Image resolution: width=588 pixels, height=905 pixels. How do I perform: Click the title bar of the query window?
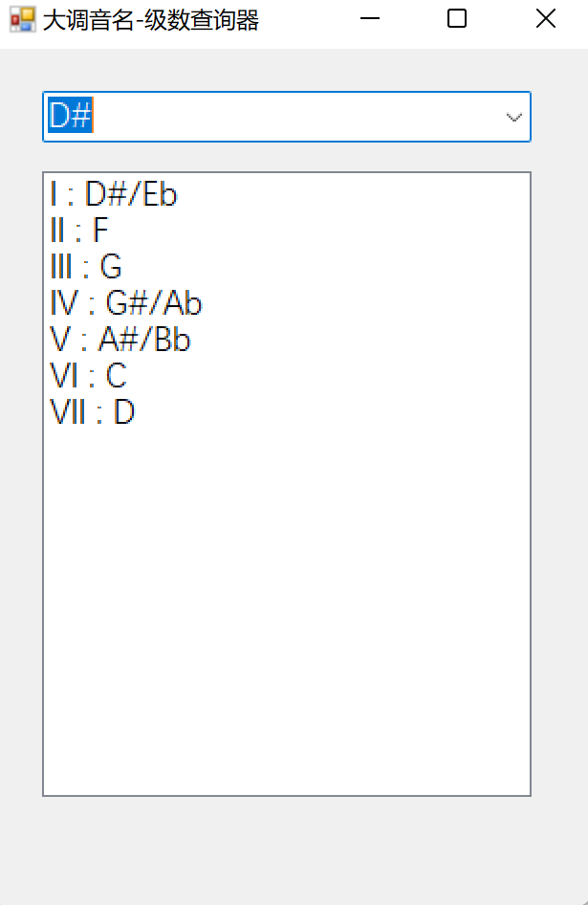[x=287, y=18]
